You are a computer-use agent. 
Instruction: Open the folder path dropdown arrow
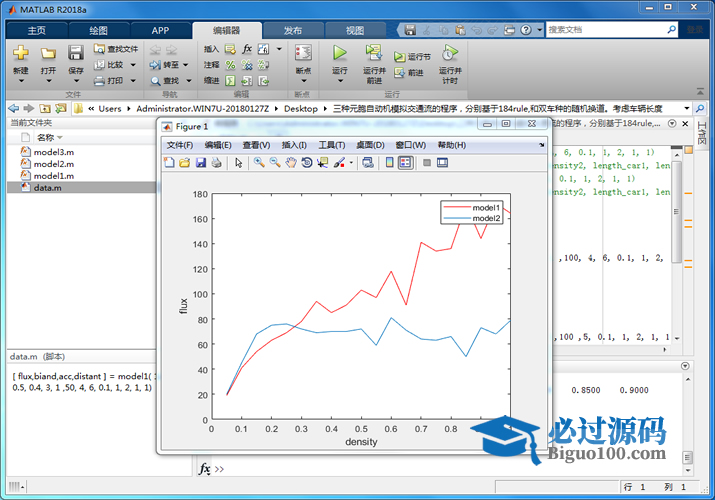point(687,108)
